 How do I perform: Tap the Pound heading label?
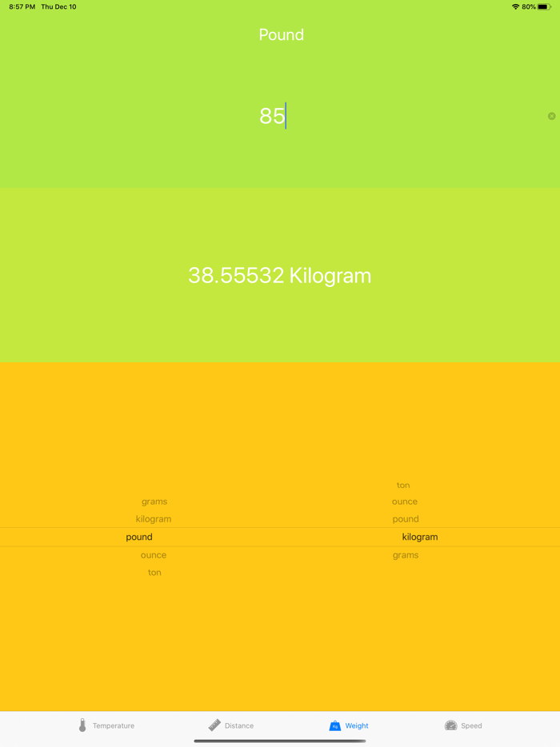click(281, 34)
